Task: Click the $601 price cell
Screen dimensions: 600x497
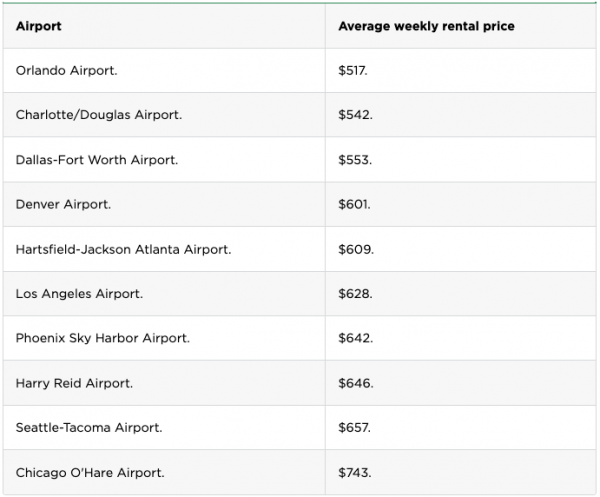Action: (x=355, y=204)
